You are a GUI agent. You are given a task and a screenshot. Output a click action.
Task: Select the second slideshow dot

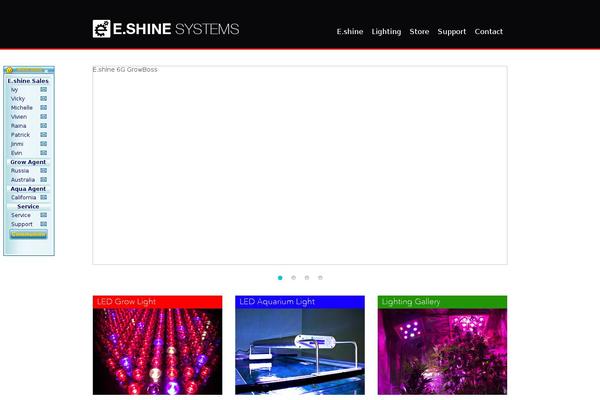(293, 278)
